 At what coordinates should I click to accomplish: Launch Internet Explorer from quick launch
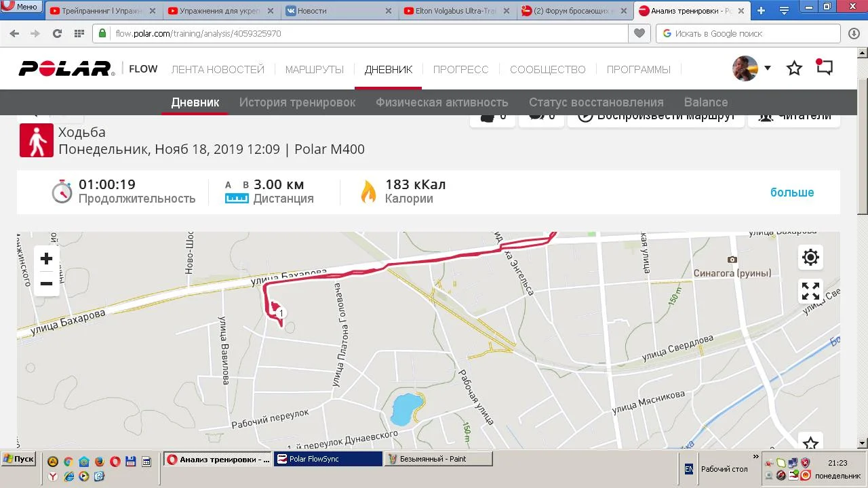pyautogui.click(x=68, y=476)
